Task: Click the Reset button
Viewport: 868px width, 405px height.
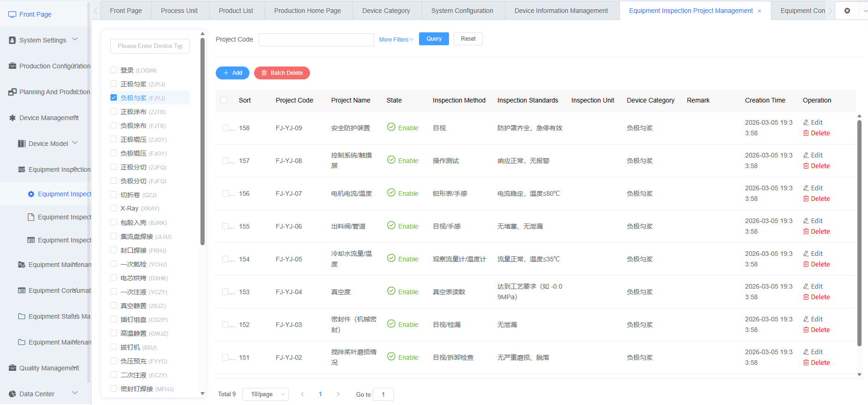Action: 468,39
